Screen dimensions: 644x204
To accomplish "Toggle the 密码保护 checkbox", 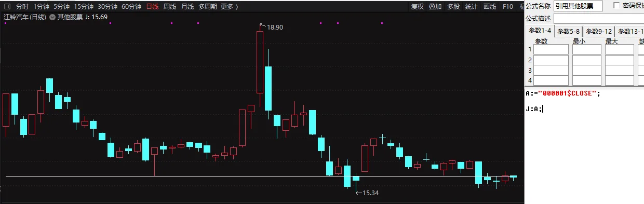I will tap(616, 5).
